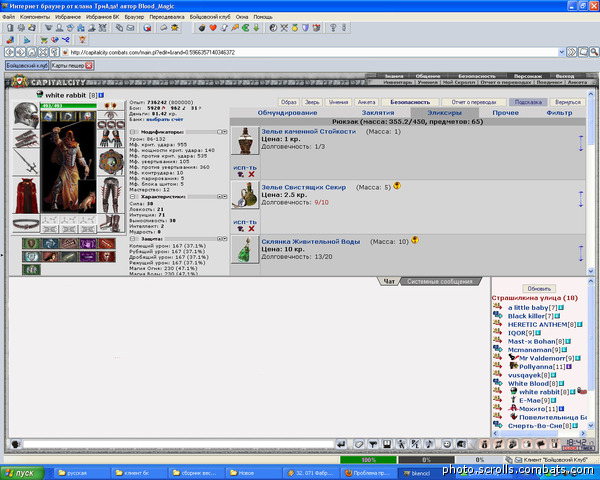Click the yin-yang toolbar icon

tap(273, 28)
